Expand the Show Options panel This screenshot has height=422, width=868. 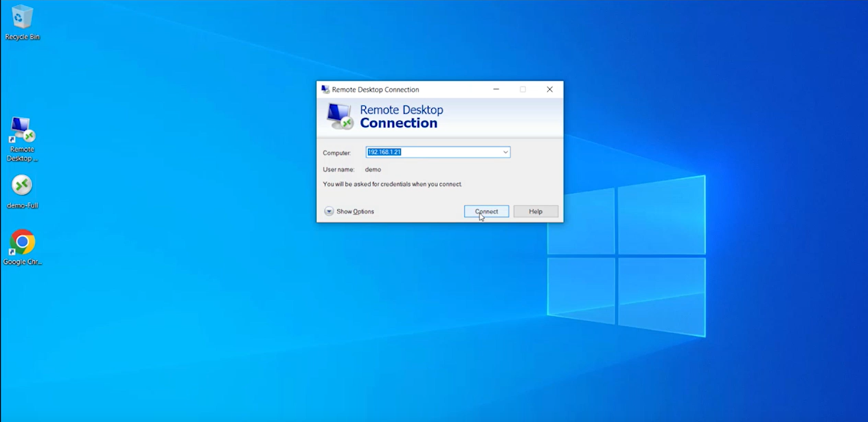pos(355,211)
